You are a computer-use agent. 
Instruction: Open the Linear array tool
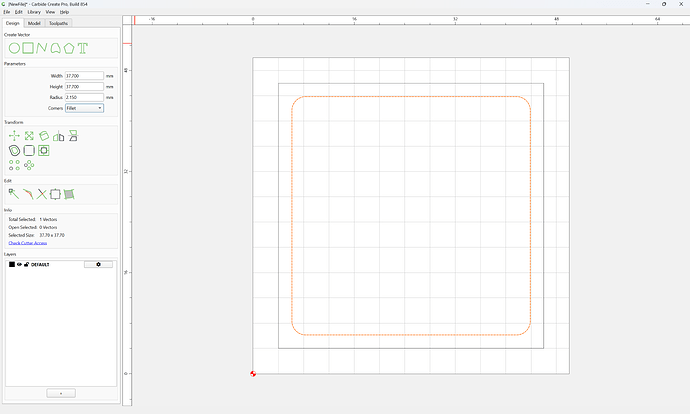(x=14, y=165)
